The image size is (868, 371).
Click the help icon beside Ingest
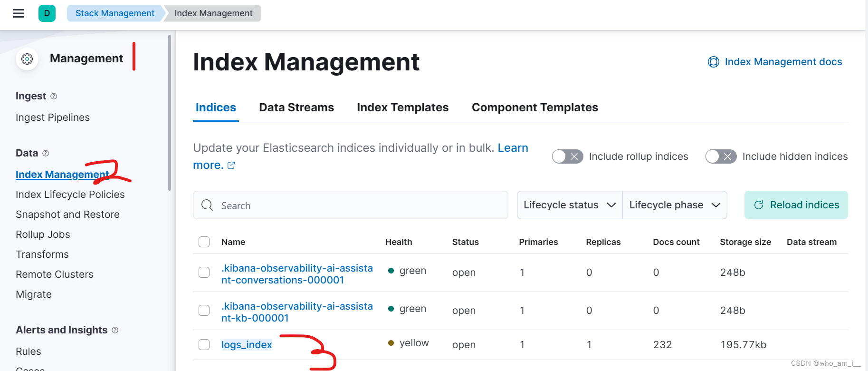pyautogui.click(x=54, y=96)
